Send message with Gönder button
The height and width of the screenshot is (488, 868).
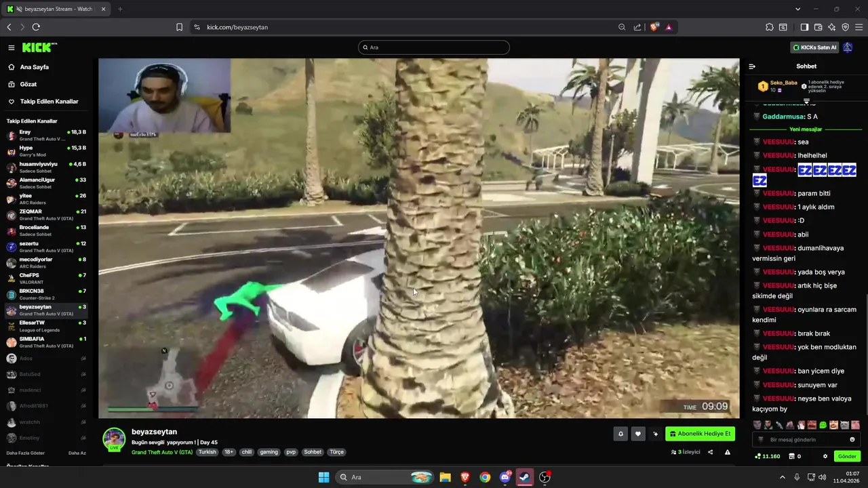point(847,456)
